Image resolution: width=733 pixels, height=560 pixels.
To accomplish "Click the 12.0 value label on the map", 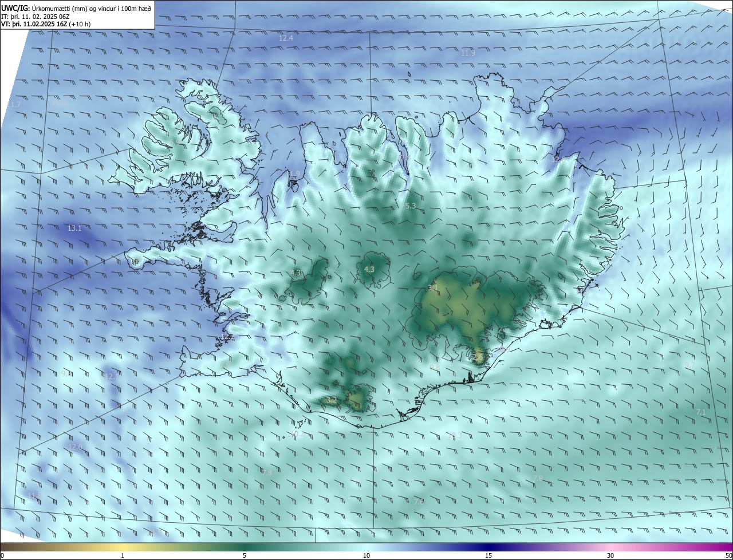I will click(75, 447).
